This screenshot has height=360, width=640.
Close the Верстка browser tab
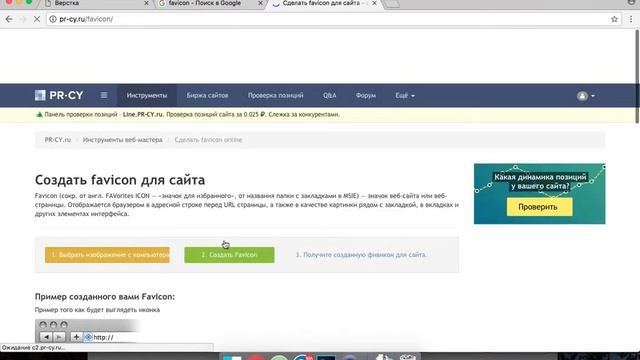point(147,3)
